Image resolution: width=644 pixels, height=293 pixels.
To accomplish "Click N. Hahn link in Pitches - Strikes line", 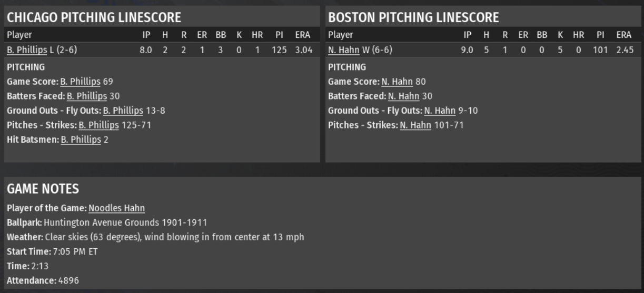I will 415,125.
